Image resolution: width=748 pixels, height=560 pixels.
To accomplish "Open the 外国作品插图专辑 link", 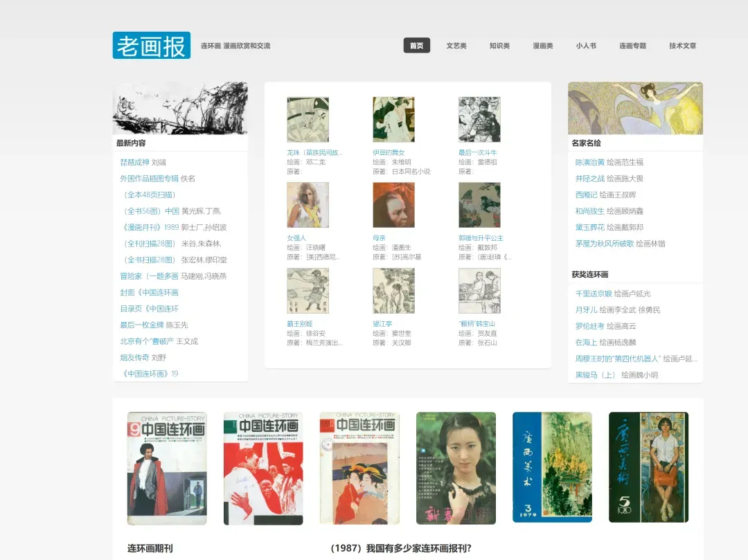I will coord(149,179).
